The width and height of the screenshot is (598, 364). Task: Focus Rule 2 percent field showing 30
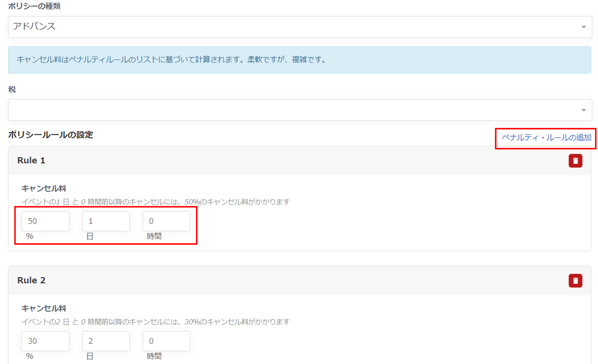(x=45, y=341)
